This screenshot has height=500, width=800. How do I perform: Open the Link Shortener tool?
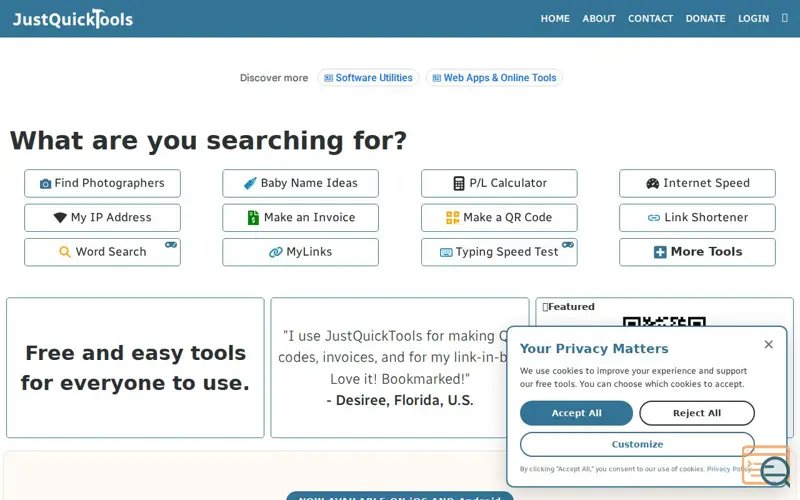(x=697, y=217)
